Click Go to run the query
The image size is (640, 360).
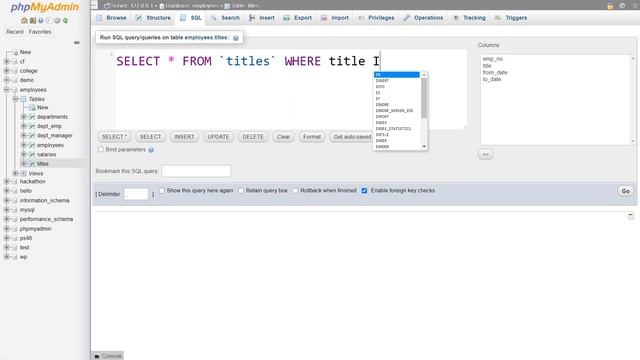(x=625, y=191)
